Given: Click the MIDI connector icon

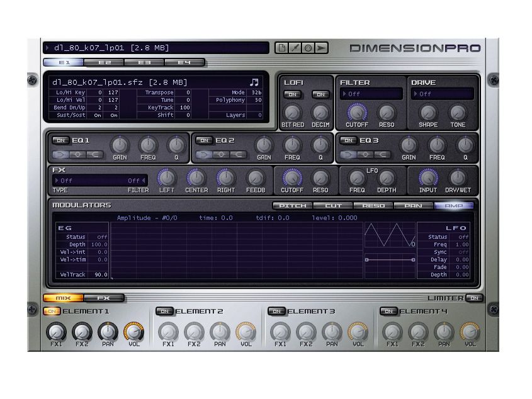Looking at the screenshot, I should click(x=308, y=48).
